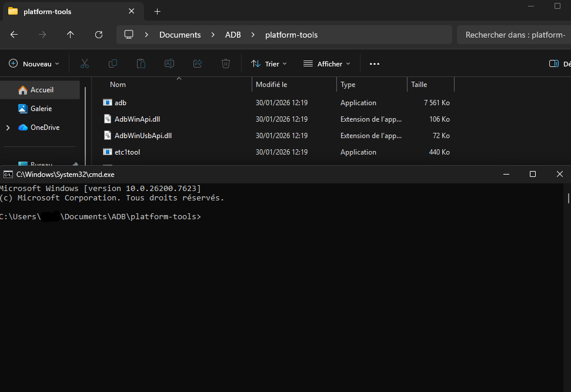Share files via the Share toolbar icon

[x=197, y=63]
